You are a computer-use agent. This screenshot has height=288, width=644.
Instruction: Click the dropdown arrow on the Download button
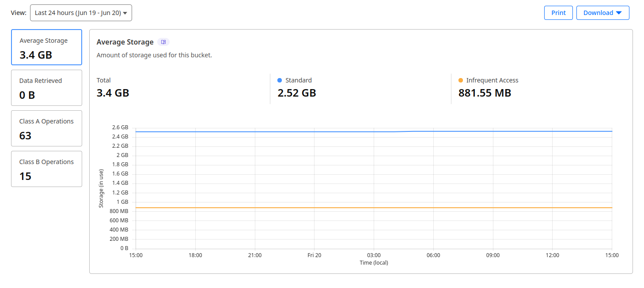[x=618, y=13]
